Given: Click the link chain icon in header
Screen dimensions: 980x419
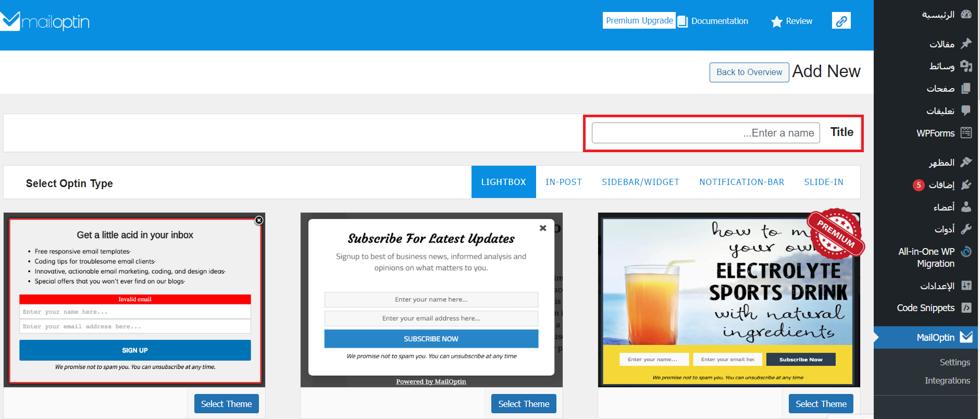Looking at the screenshot, I should click(x=841, y=21).
